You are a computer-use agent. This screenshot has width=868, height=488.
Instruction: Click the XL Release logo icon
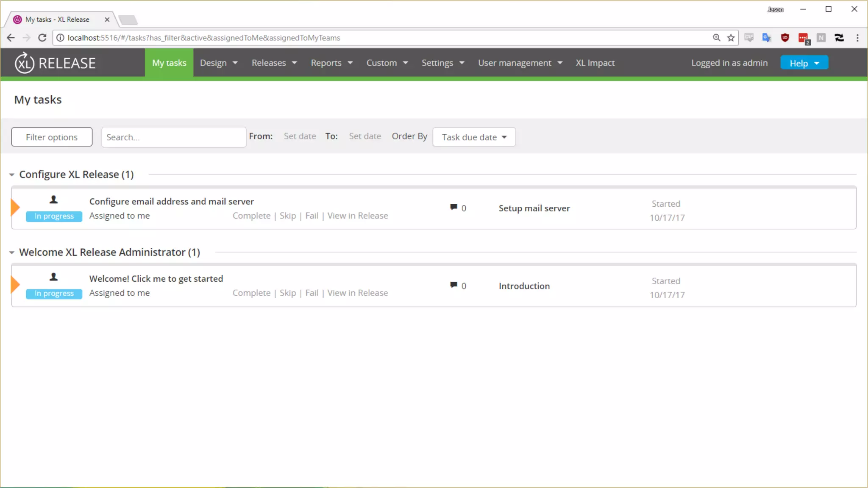coord(25,63)
